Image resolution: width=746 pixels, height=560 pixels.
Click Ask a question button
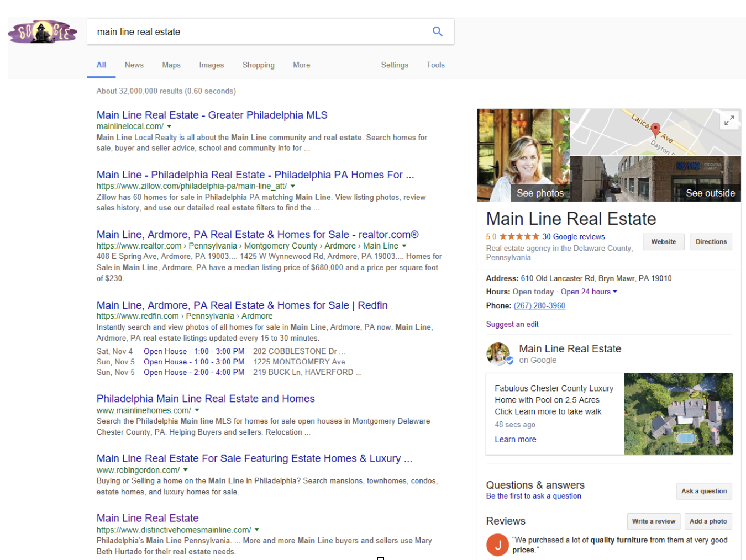point(704,491)
